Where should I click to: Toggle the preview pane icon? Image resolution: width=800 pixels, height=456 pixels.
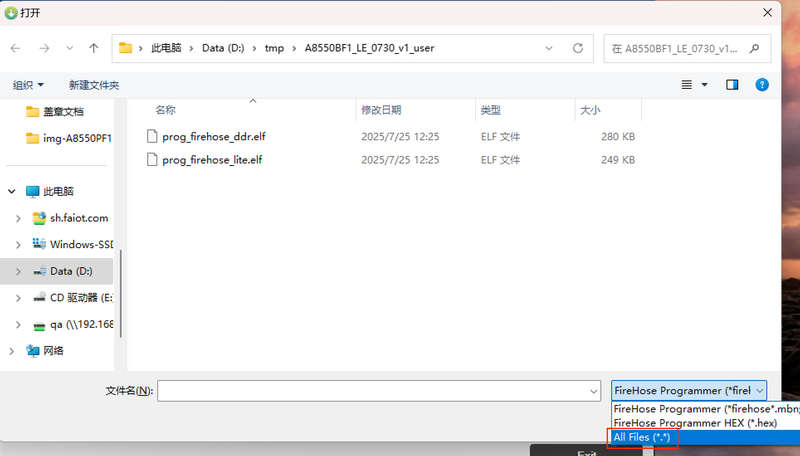[732, 85]
